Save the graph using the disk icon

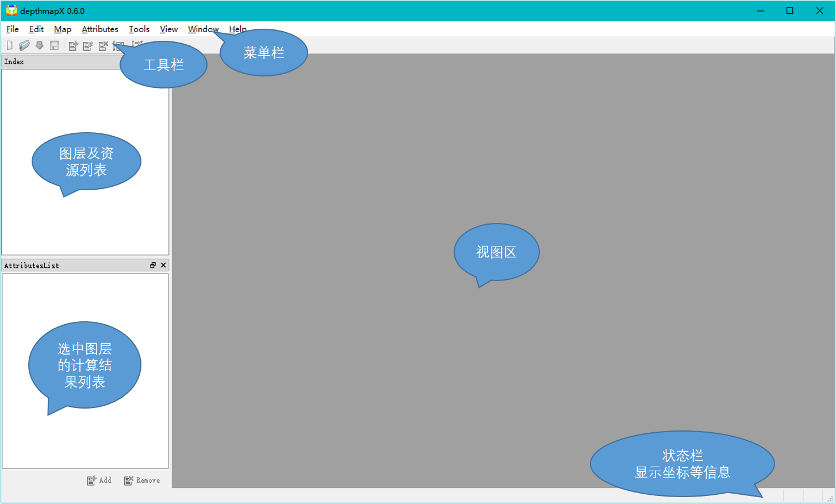pos(54,45)
